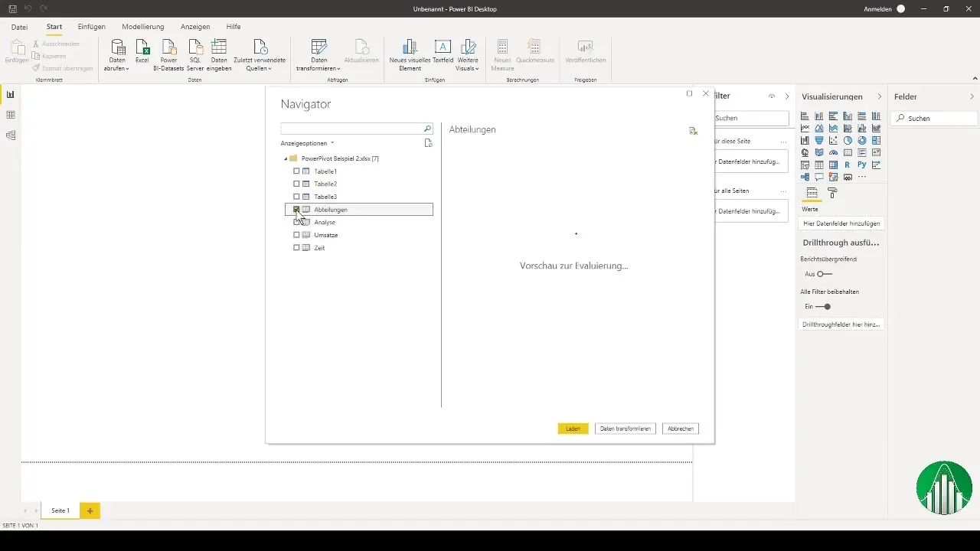The width and height of the screenshot is (980, 551).
Task: Select the Seite 1 page tab
Action: pyautogui.click(x=60, y=510)
